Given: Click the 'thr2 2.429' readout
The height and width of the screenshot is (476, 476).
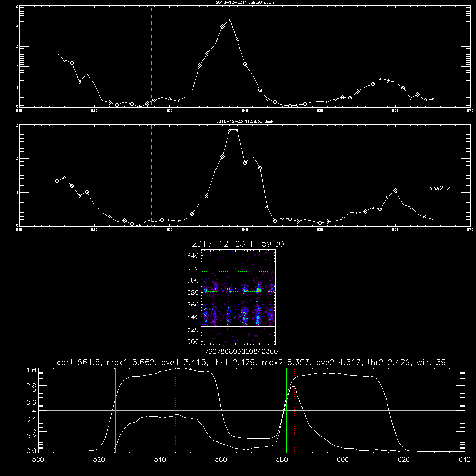Looking at the screenshot, I should click(389, 362).
